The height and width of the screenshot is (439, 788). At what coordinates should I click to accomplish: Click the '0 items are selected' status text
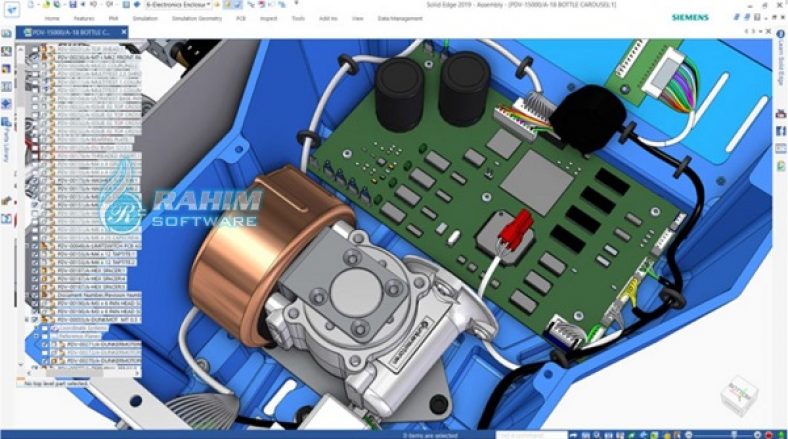pyautogui.click(x=430, y=435)
